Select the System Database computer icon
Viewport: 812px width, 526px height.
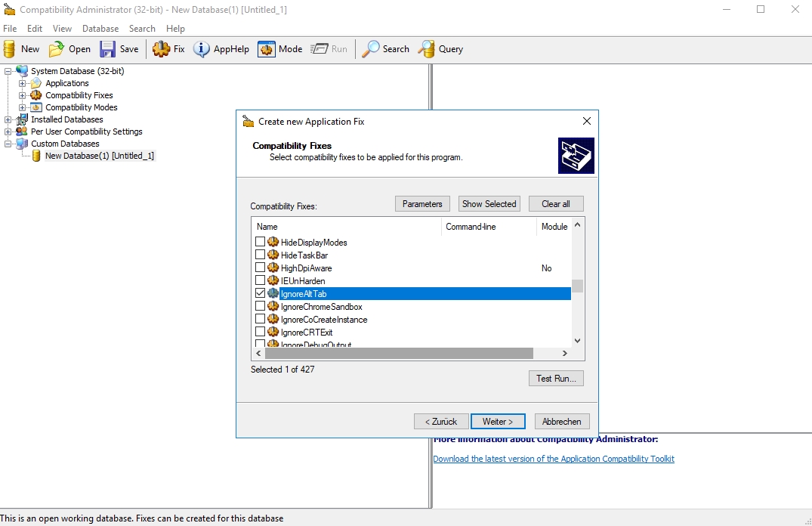click(x=22, y=71)
